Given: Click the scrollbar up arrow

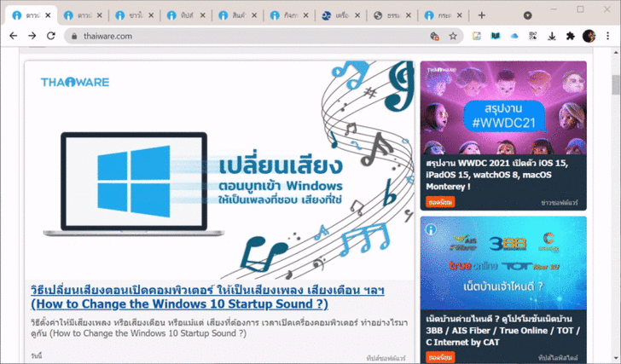Looking at the screenshot, I should click(x=616, y=52).
